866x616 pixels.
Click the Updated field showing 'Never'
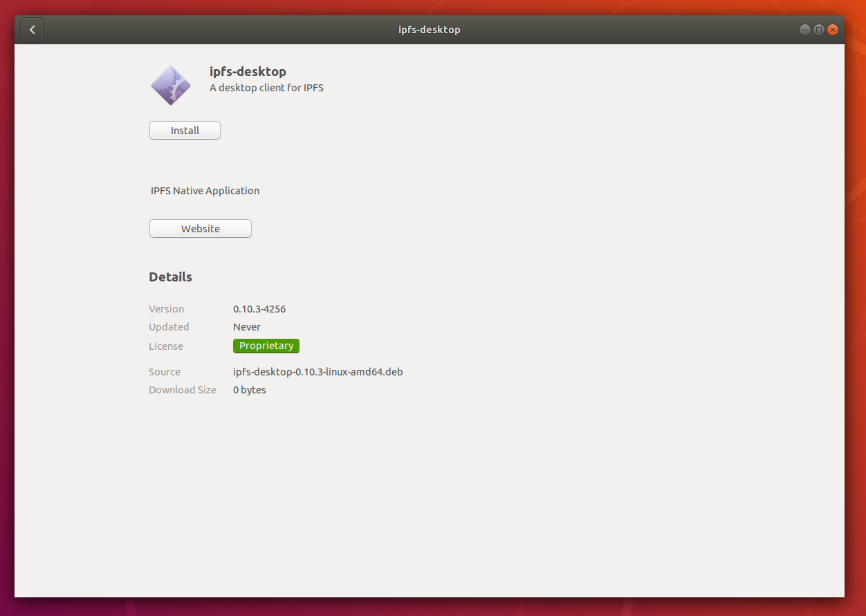coord(246,326)
